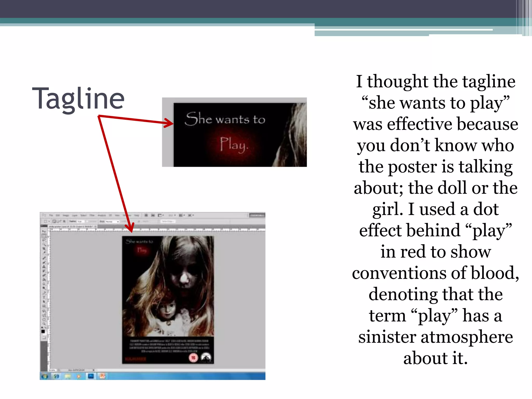Open the Layer menu
532x399 pixels.
(75, 215)
